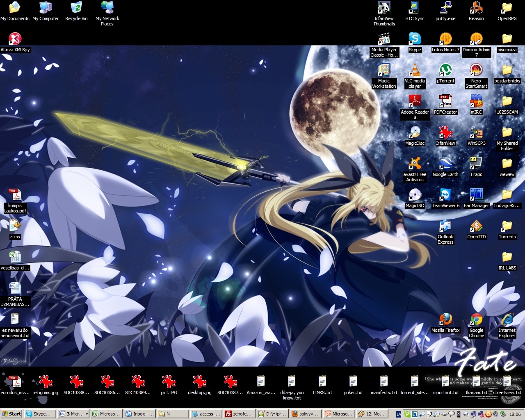Launch Altova XMLSpy shortcut
The width and height of the screenshot is (525, 420).
pyautogui.click(x=15, y=42)
